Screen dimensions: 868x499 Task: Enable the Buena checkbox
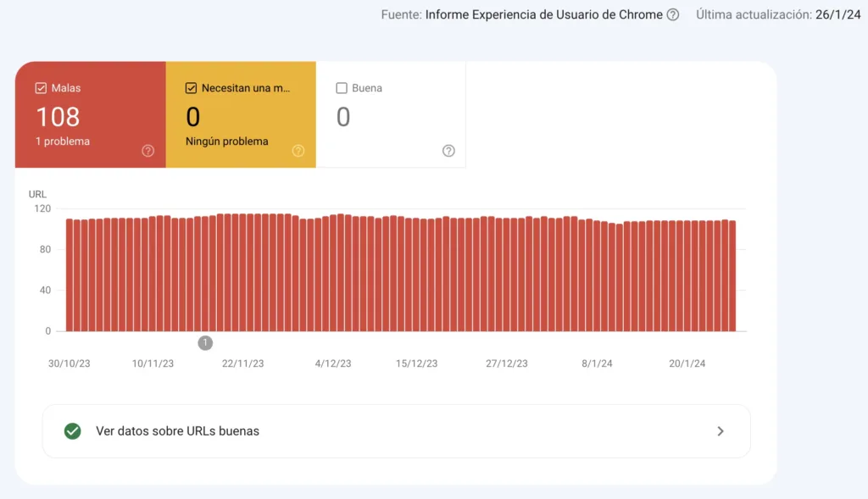click(342, 88)
